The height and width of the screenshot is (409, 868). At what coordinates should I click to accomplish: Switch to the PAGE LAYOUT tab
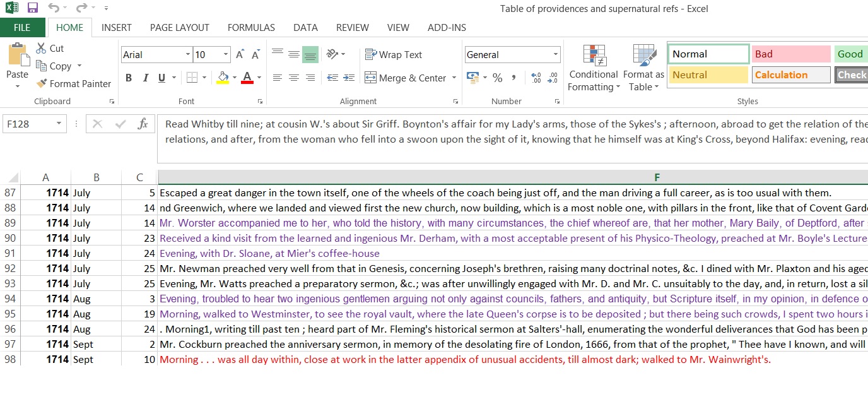click(179, 27)
